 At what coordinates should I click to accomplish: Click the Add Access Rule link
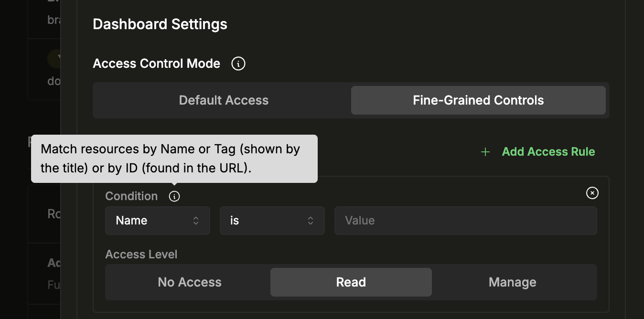[x=548, y=151]
